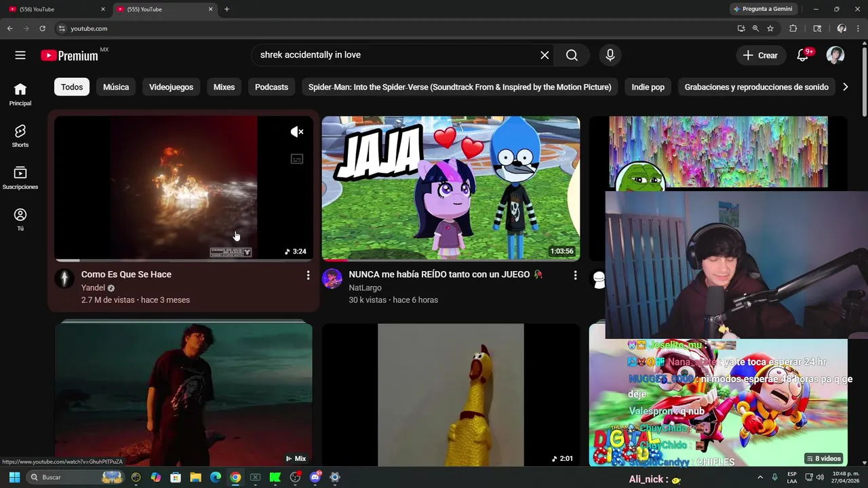868x488 pixels.
Task: Open Suscripciones from the sidebar
Action: click(x=20, y=178)
